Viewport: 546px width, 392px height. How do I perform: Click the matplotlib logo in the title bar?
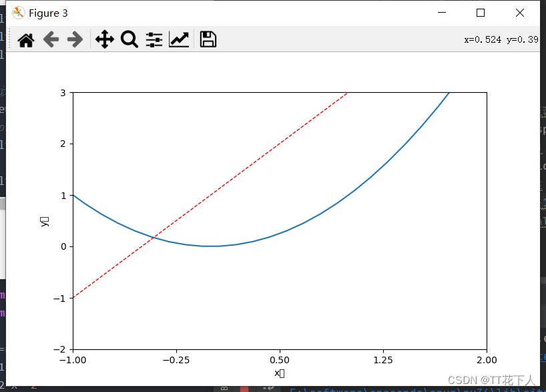click(x=17, y=12)
